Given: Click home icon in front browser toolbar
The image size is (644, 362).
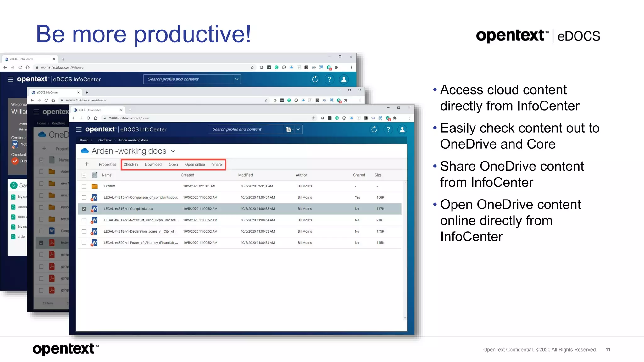Looking at the screenshot, I should pos(96,118).
